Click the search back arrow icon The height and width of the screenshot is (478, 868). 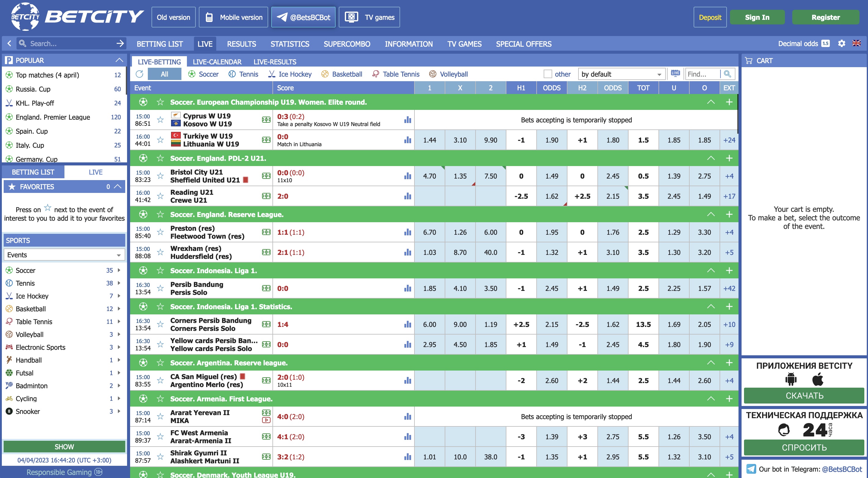9,43
